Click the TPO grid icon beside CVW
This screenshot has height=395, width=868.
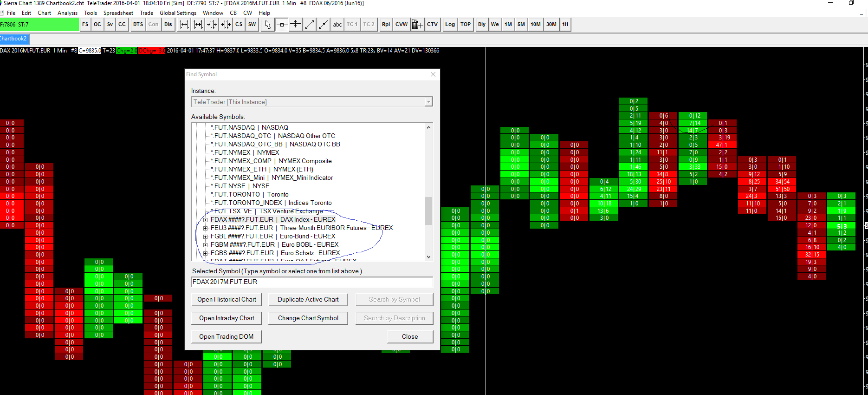(x=416, y=25)
